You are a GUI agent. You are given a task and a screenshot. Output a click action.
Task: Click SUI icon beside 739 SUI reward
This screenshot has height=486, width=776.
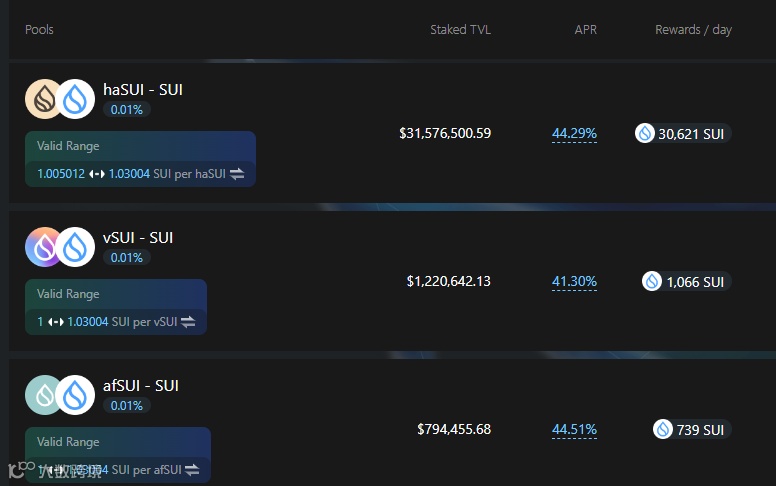click(663, 429)
